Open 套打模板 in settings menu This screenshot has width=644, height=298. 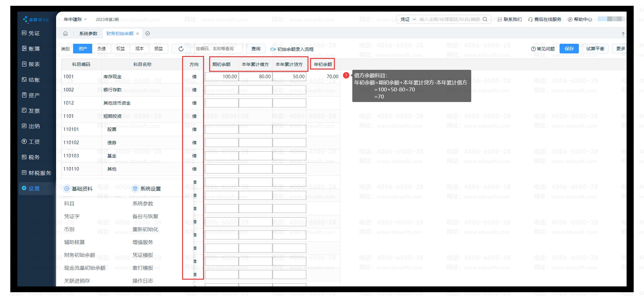143,268
